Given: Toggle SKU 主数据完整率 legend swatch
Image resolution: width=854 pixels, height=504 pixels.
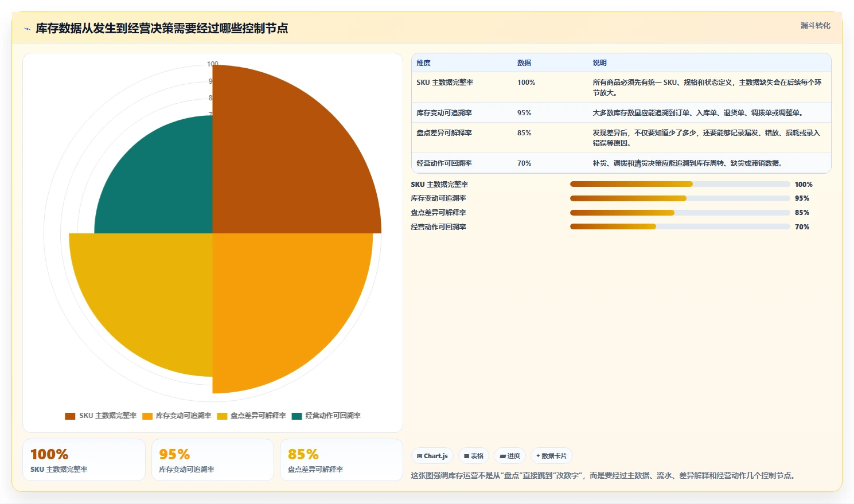Looking at the screenshot, I should point(70,416).
